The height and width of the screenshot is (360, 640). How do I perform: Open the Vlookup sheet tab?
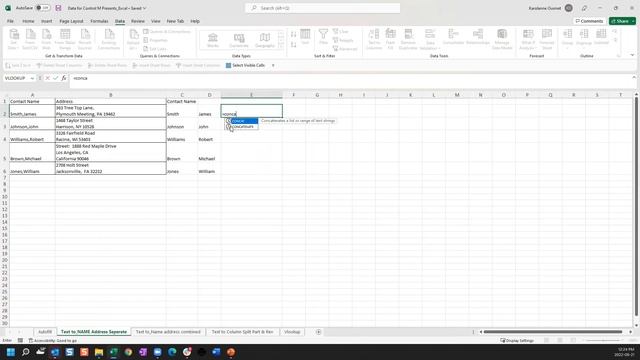pos(292,332)
